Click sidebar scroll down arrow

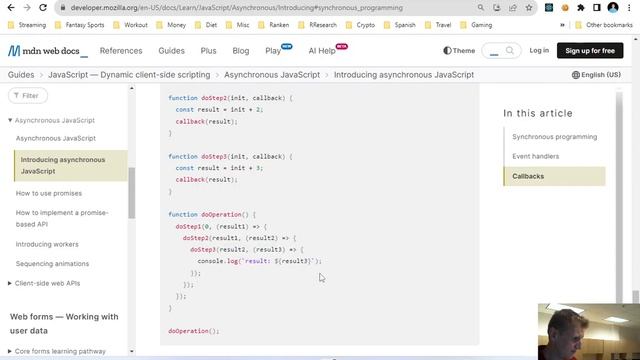(131, 351)
